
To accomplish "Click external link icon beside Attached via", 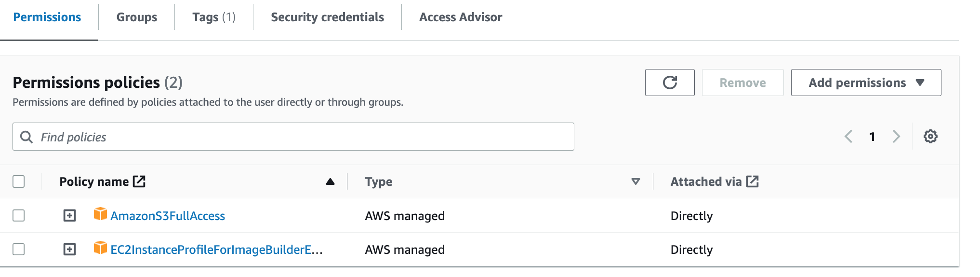I will 752,181.
